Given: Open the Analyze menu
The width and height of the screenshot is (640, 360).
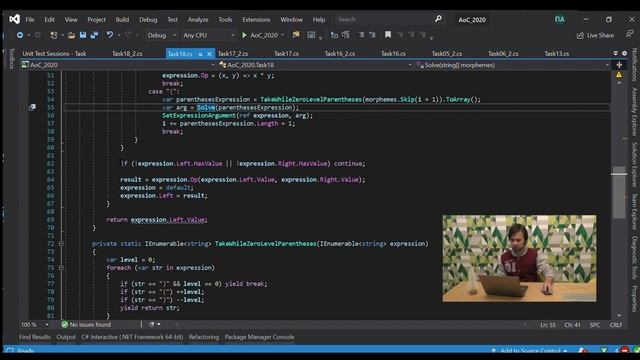Looking at the screenshot, I should point(198,20).
